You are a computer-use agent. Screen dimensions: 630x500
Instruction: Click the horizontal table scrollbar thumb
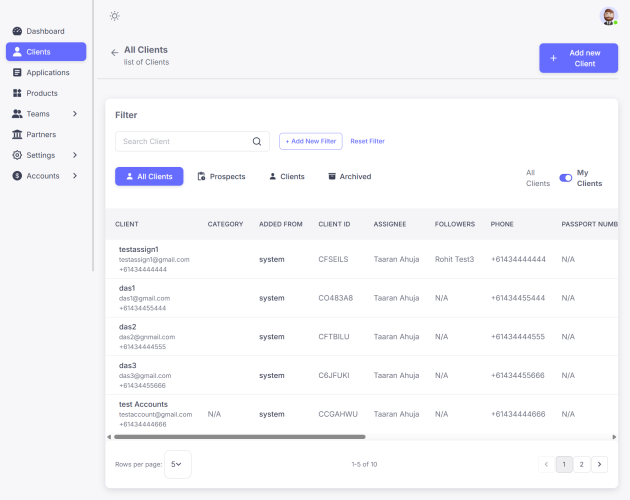pos(240,437)
